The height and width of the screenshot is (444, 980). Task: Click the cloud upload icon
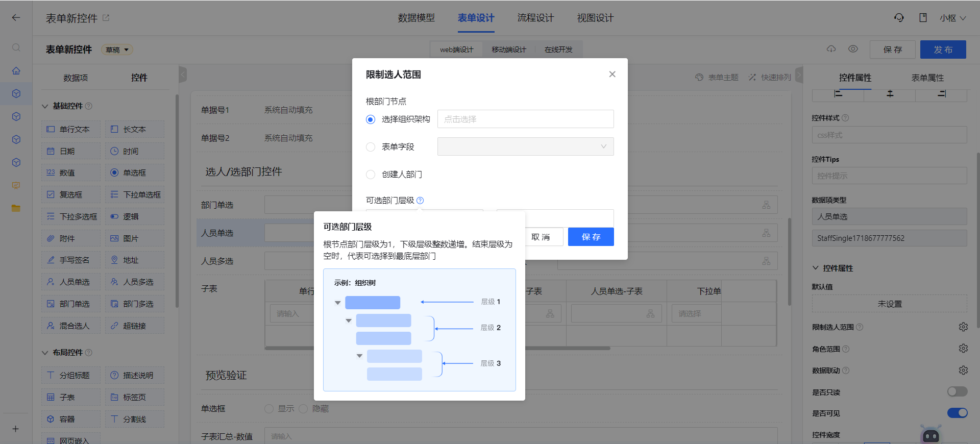pyautogui.click(x=831, y=49)
